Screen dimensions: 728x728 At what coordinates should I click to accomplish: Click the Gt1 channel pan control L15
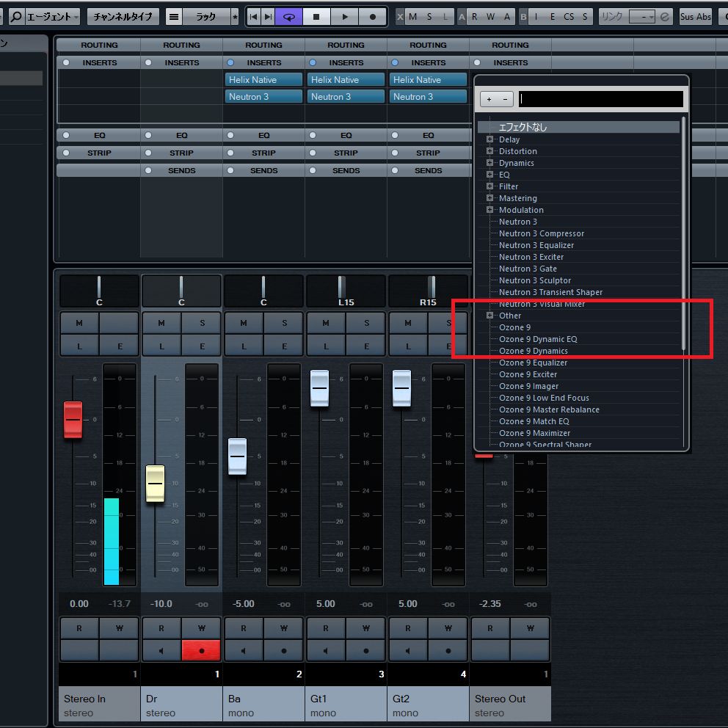tap(346, 291)
